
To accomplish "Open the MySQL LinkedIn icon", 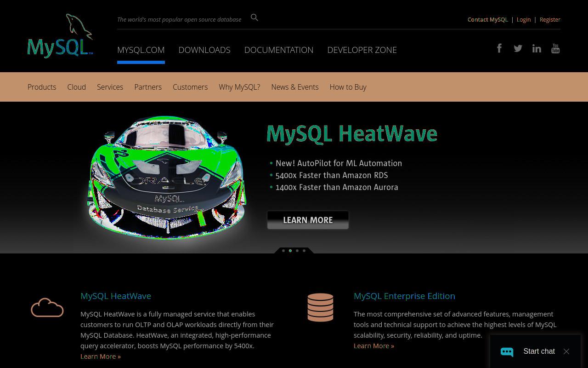I will coord(537,48).
